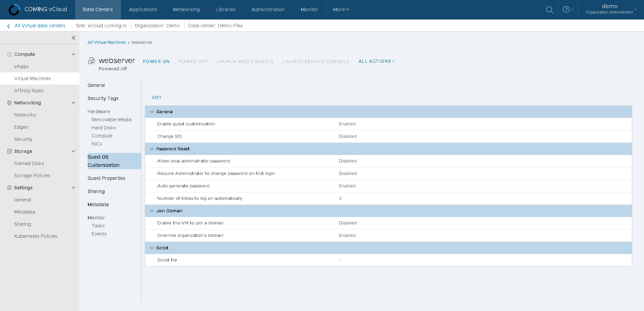
Task: Collapse the Password Reset section
Action: tap(152, 149)
